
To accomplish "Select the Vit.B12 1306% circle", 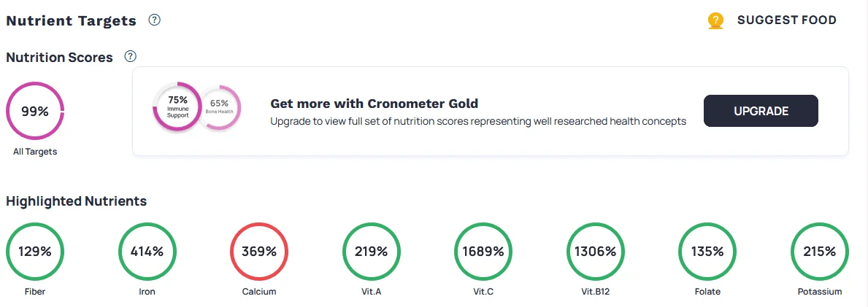I will 595,251.
